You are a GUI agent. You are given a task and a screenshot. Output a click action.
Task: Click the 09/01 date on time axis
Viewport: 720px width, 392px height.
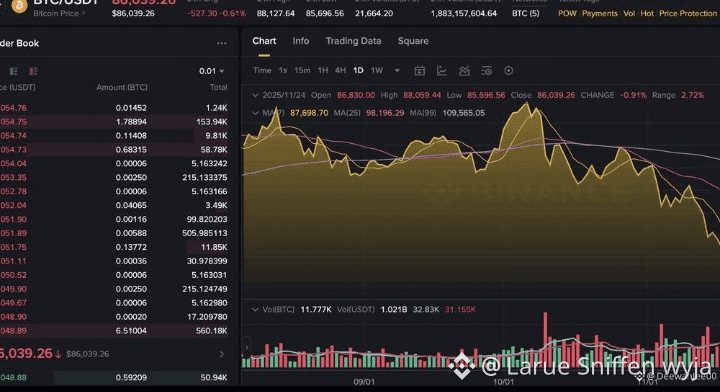(x=364, y=381)
